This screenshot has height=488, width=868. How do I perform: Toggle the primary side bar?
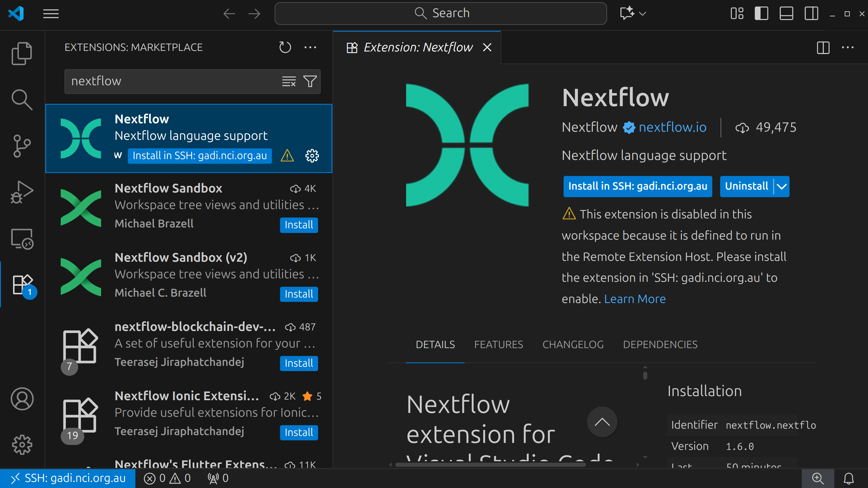(761, 13)
